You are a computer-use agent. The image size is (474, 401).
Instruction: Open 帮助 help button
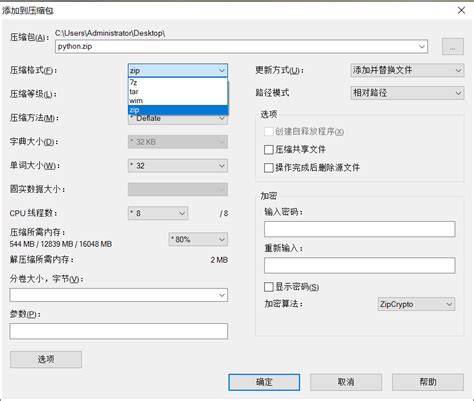(x=428, y=382)
